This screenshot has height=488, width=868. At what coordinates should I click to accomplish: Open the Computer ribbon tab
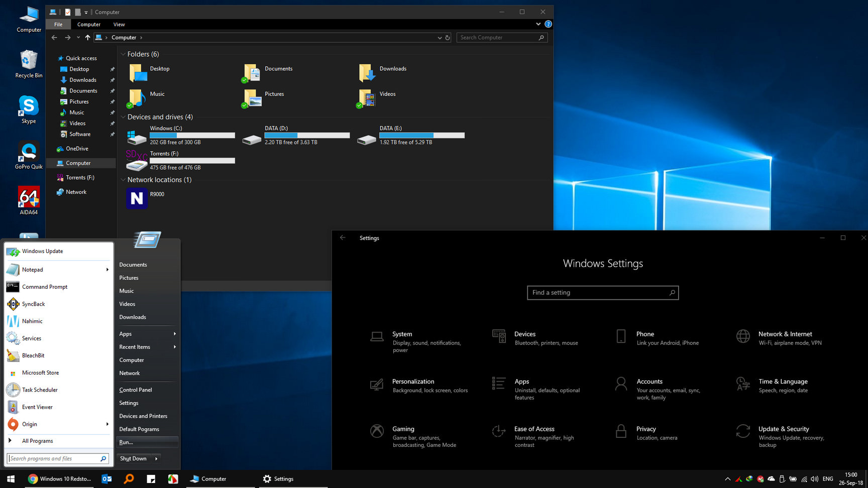point(89,24)
